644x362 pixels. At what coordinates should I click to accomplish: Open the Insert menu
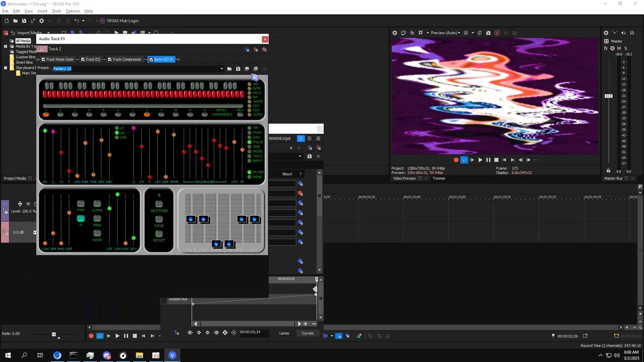point(42,11)
